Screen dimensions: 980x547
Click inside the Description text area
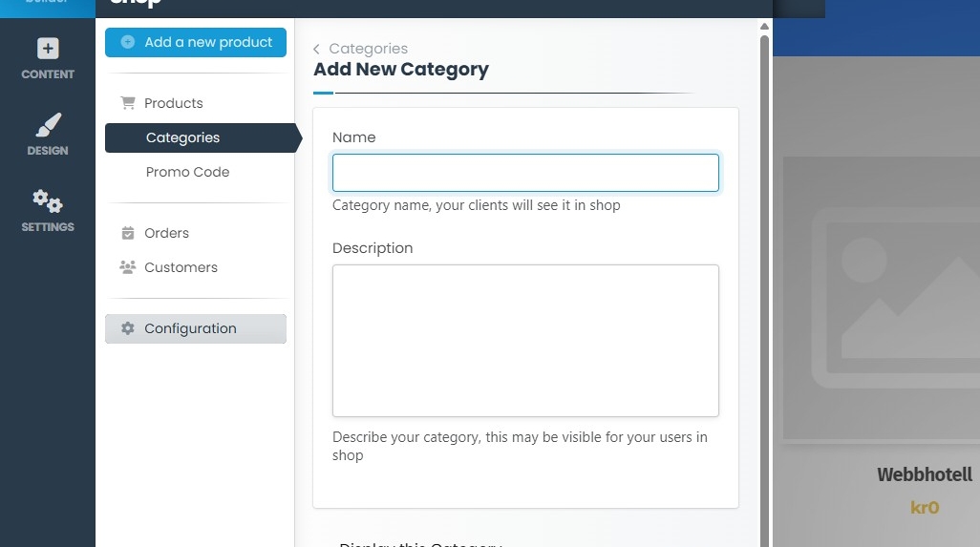coord(525,340)
